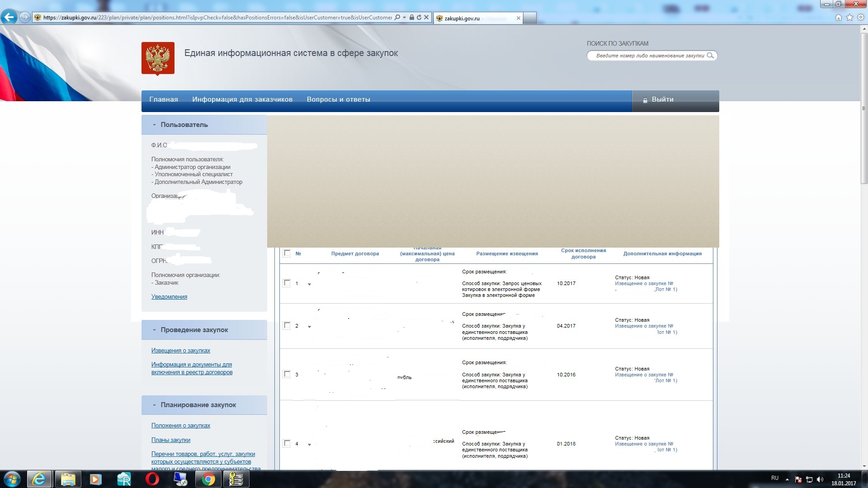Image resolution: width=868 pixels, height=488 pixels.
Task: Open Internet Explorer taskbar icon
Action: pyautogui.click(x=39, y=479)
